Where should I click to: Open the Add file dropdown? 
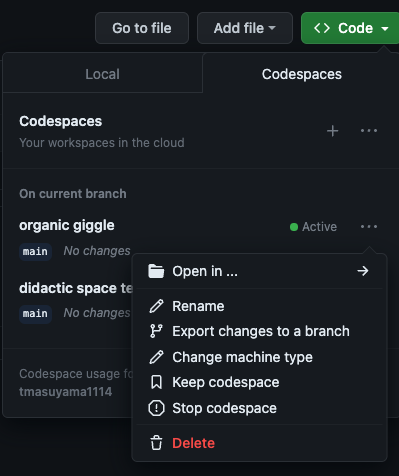point(245,28)
